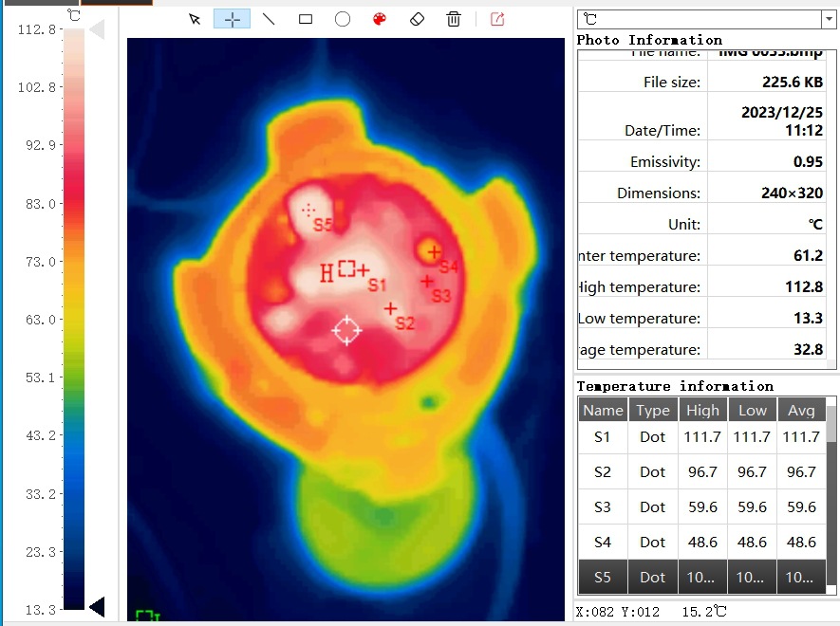Image resolution: width=840 pixels, height=626 pixels.
Task: Click the 112.8 scale maximum label
Action: click(36, 29)
